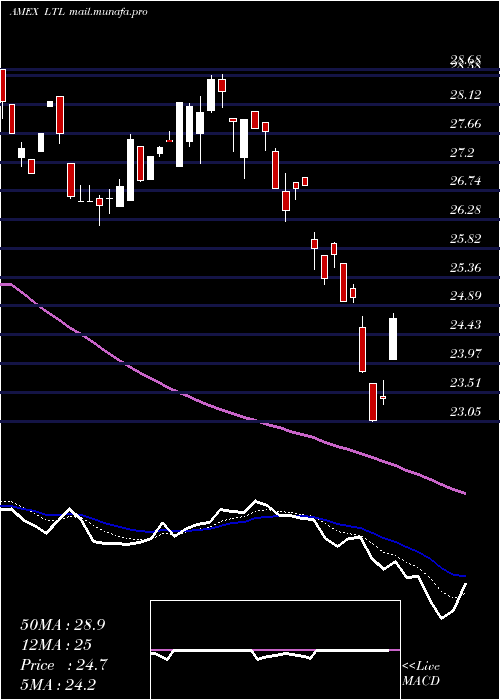Select the 23.51 price axis label
Image resolution: width=500 pixels, height=700 pixels.
466,383
